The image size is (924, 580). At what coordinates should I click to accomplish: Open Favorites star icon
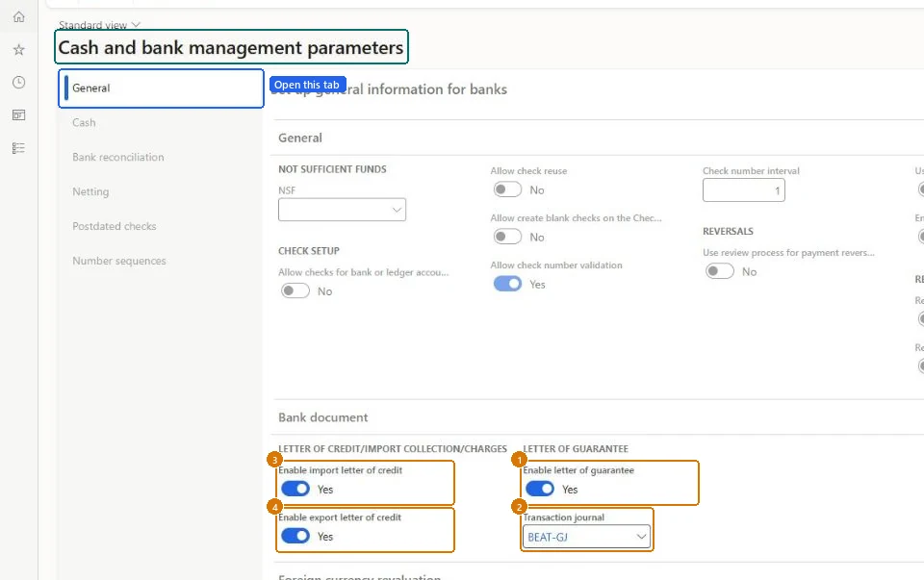pyautogui.click(x=19, y=49)
